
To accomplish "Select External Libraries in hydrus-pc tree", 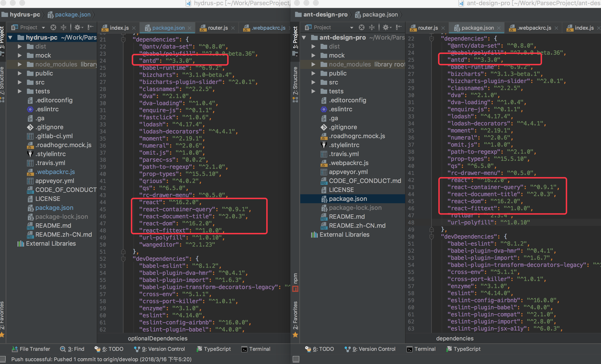I will point(51,243).
